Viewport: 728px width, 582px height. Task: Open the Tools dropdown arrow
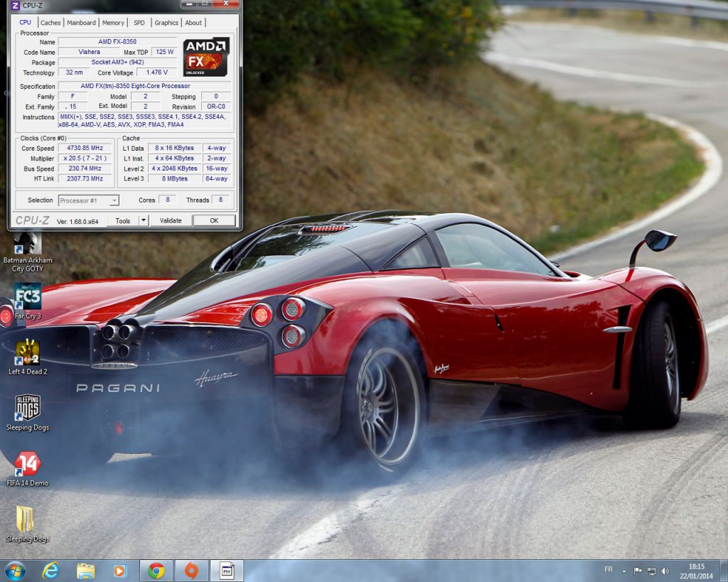click(144, 220)
